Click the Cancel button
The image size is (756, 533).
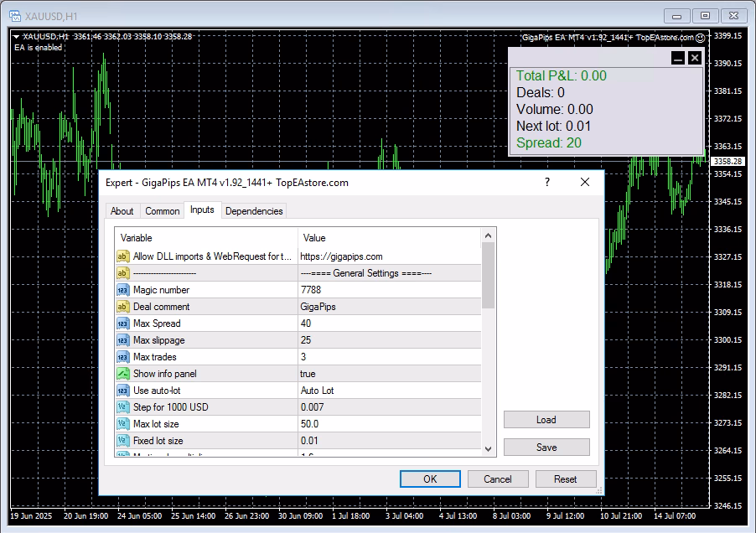[498, 479]
